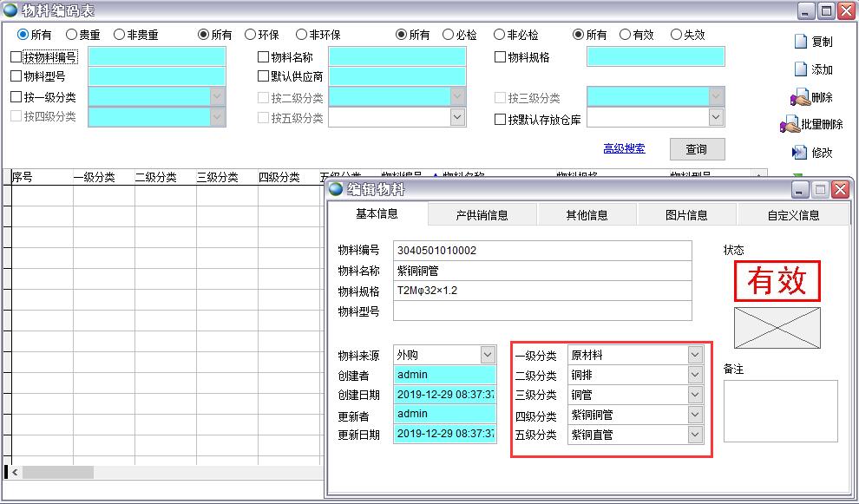
Task: Click the 添加 (add) icon
Action: click(801, 69)
